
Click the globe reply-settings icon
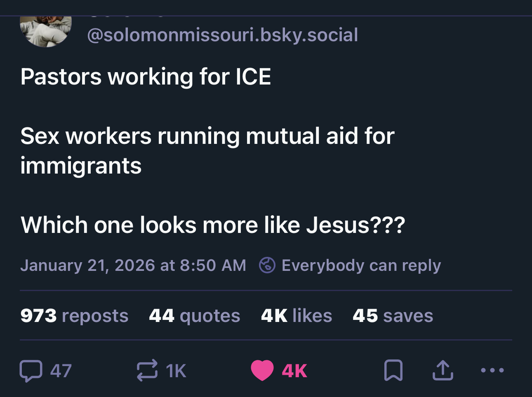point(267,265)
